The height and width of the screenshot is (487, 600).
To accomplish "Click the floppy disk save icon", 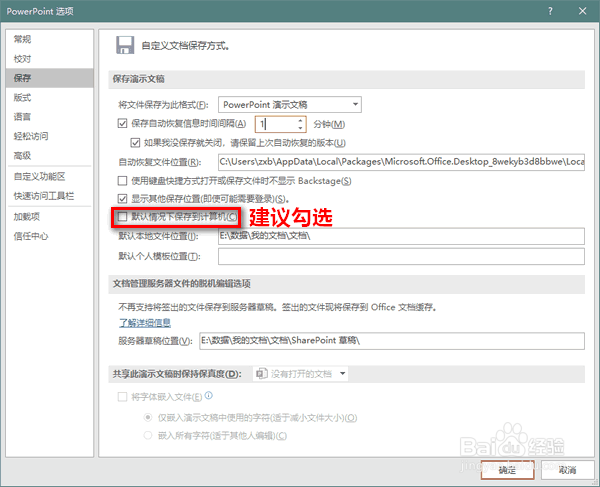I will point(125,45).
